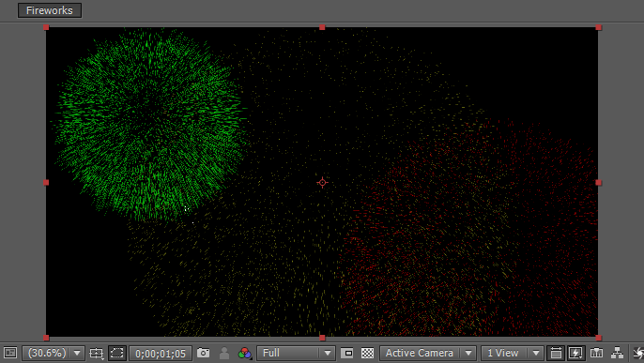Open the Timeline panel icon
Viewport: 644px width, 363px height.
point(597,353)
